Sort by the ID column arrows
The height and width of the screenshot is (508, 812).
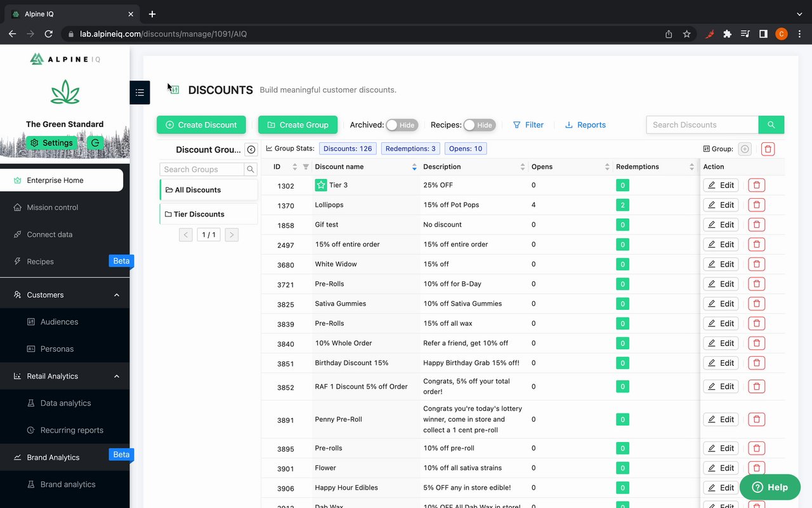click(x=294, y=167)
